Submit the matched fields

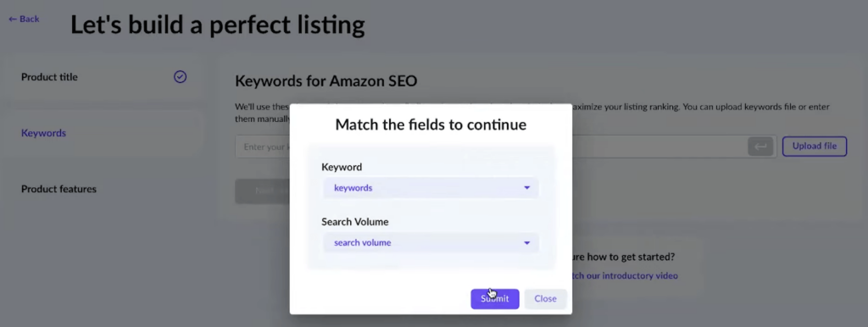coord(495,299)
